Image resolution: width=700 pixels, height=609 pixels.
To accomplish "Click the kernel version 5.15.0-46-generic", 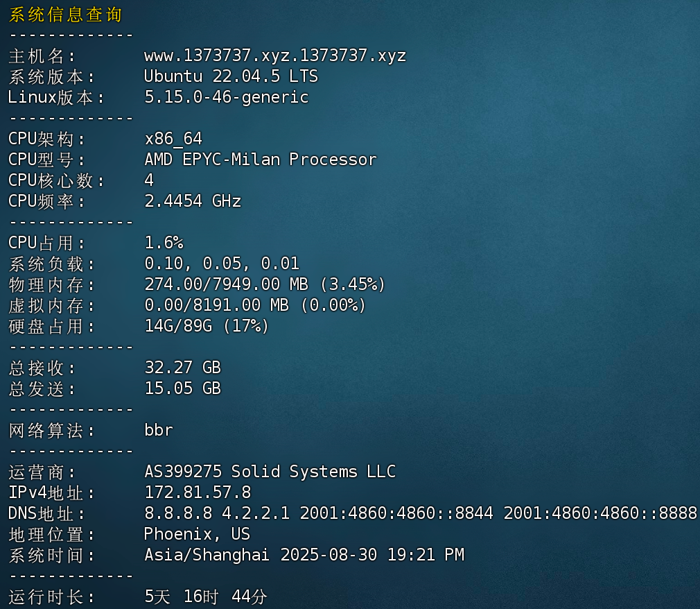I will [x=226, y=97].
